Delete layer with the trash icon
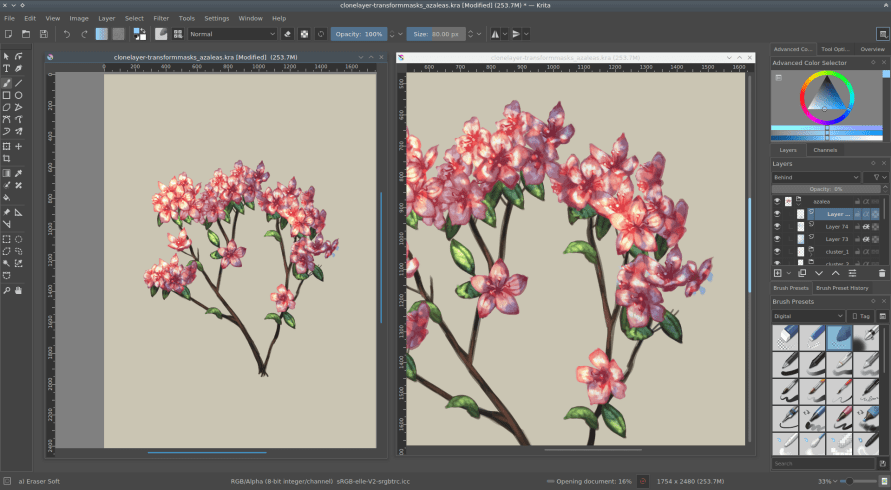891x490 pixels. (881, 273)
